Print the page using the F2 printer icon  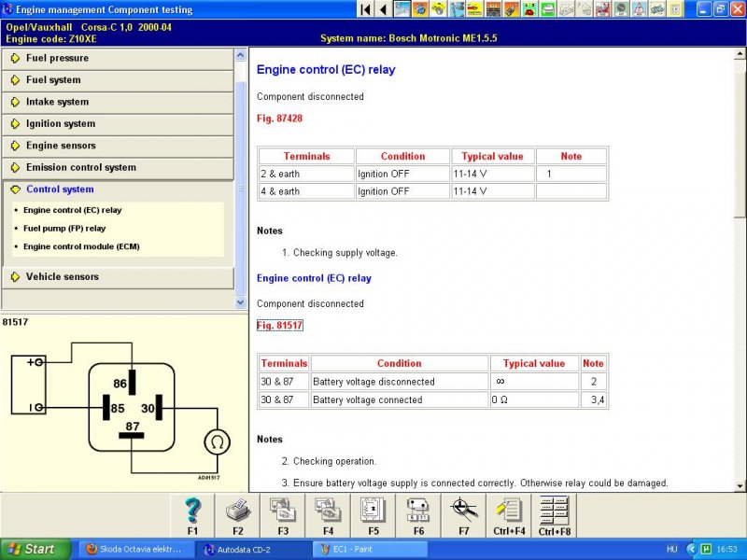point(238,515)
